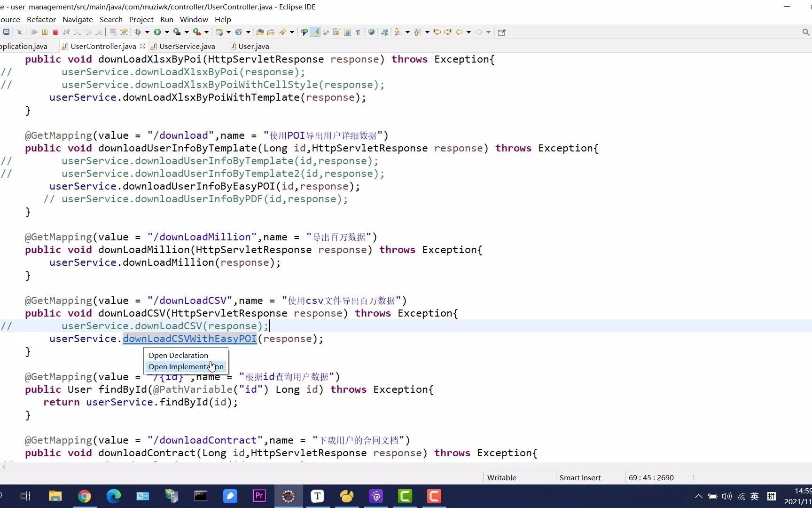Viewport: 812px width, 508px height.
Task: Click the Next Annotation arrow icon
Action: (398, 32)
